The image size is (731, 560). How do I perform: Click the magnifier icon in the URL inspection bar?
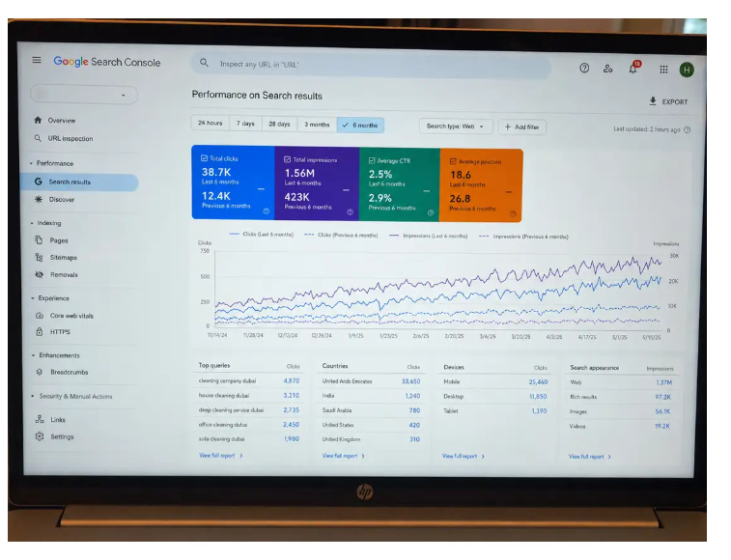tap(204, 63)
